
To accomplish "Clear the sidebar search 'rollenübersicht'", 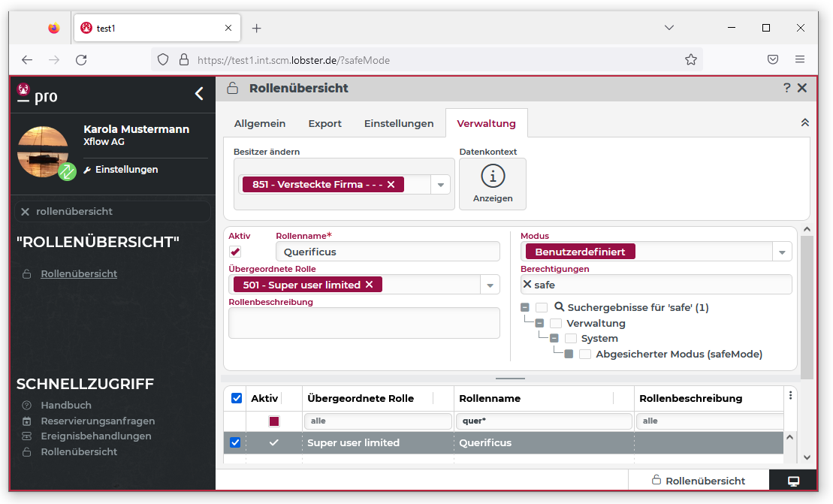I will pos(26,212).
